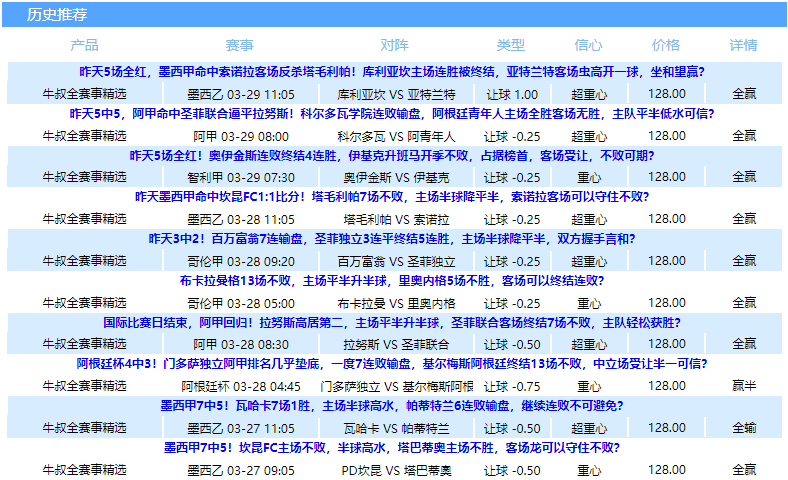Click the 赛事 column header

[x=240, y=45]
